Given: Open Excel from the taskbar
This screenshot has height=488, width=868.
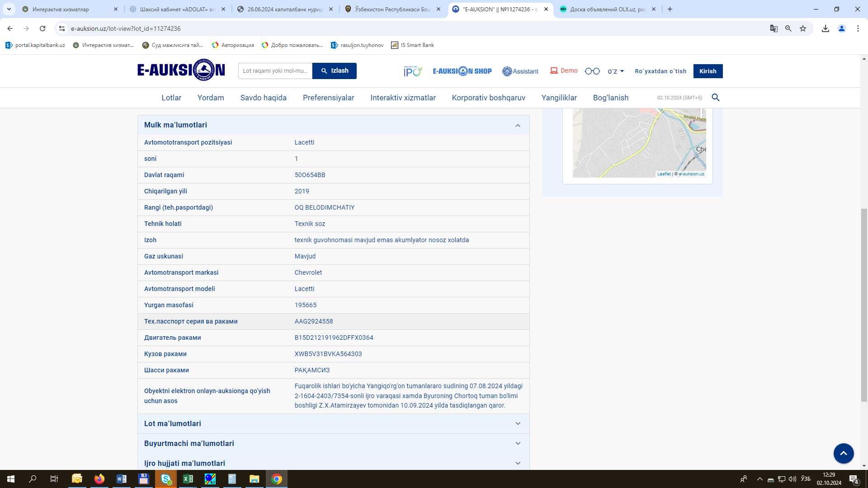Looking at the screenshot, I should coord(188,479).
